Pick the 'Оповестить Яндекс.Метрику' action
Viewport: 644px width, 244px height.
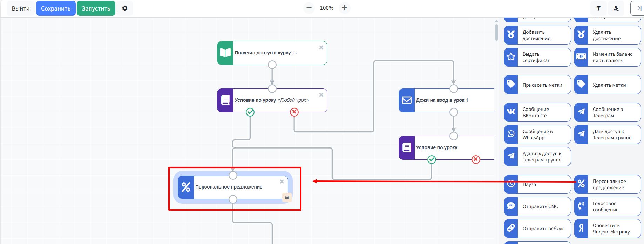tap(607, 229)
